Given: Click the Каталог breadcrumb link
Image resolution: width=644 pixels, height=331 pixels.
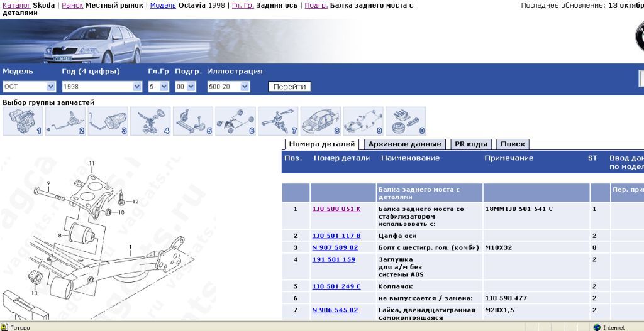Looking at the screenshot, I should [16, 5].
